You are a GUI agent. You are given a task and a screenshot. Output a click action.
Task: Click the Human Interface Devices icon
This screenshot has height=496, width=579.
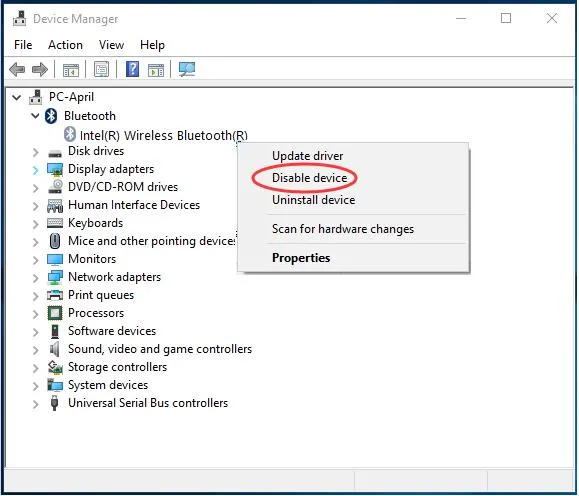(55, 205)
